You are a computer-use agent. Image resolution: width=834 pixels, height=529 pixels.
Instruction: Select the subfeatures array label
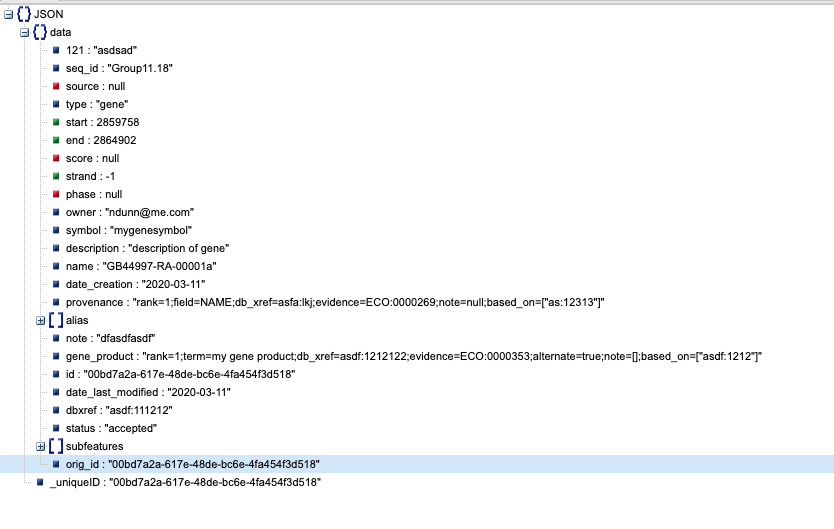[x=94, y=447]
